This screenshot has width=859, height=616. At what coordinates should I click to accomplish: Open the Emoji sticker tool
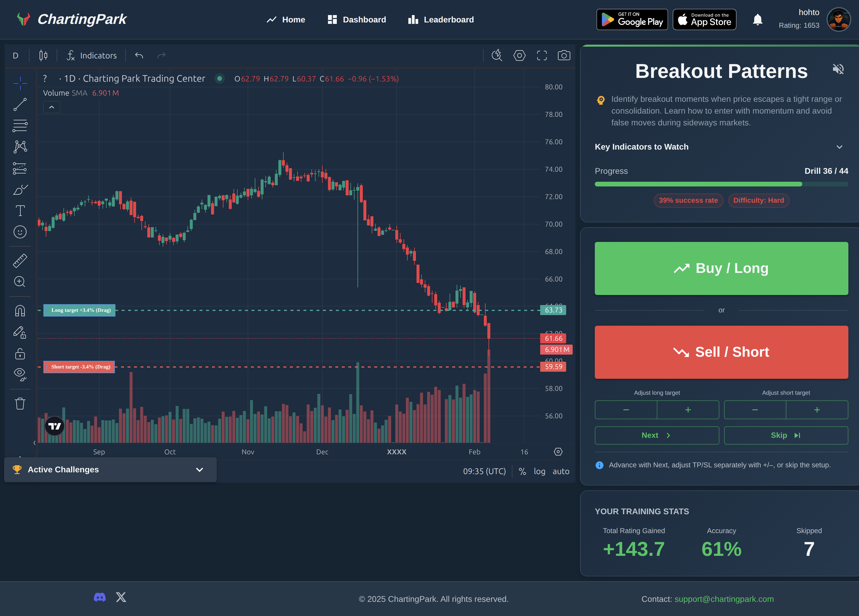20,232
